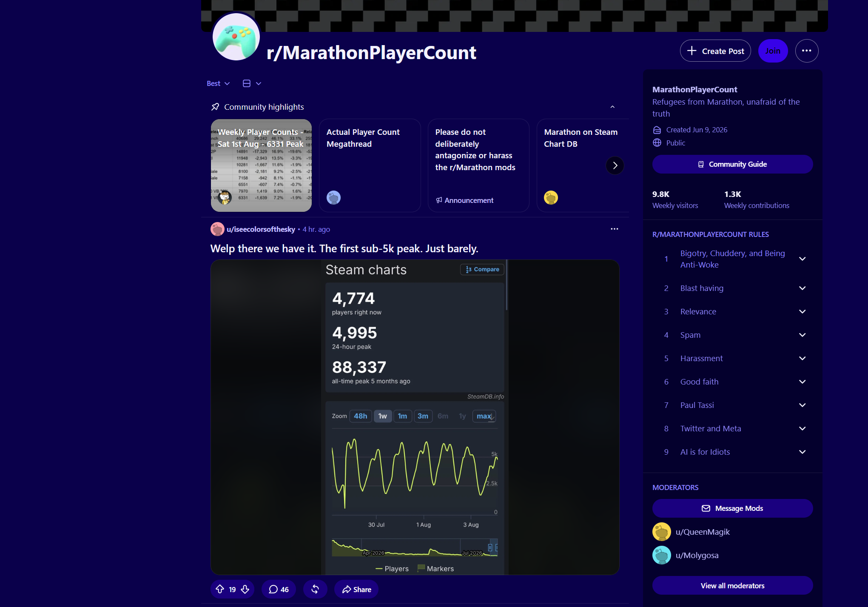This screenshot has height=607, width=868.
Task: Click the cake icon next to Created date
Action: click(x=657, y=130)
